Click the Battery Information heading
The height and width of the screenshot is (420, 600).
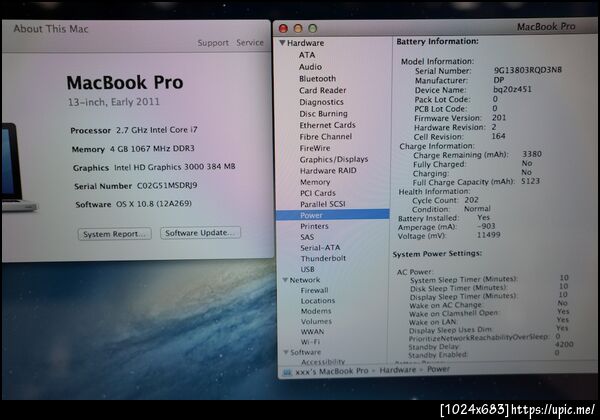pyautogui.click(x=437, y=41)
